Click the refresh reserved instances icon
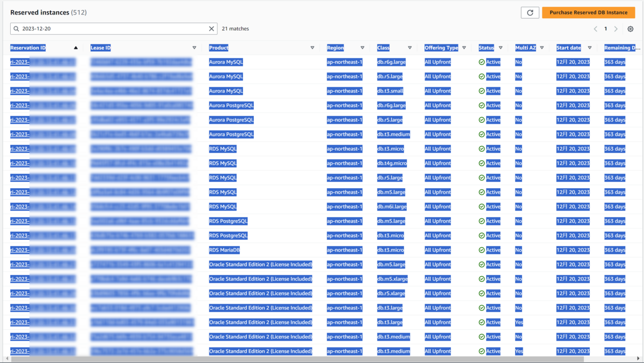 click(530, 12)
